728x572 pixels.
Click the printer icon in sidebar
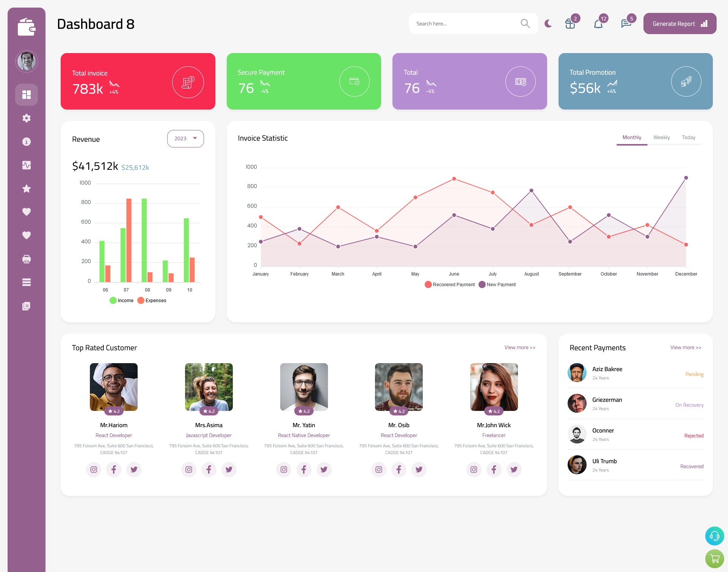pos(27,259)
